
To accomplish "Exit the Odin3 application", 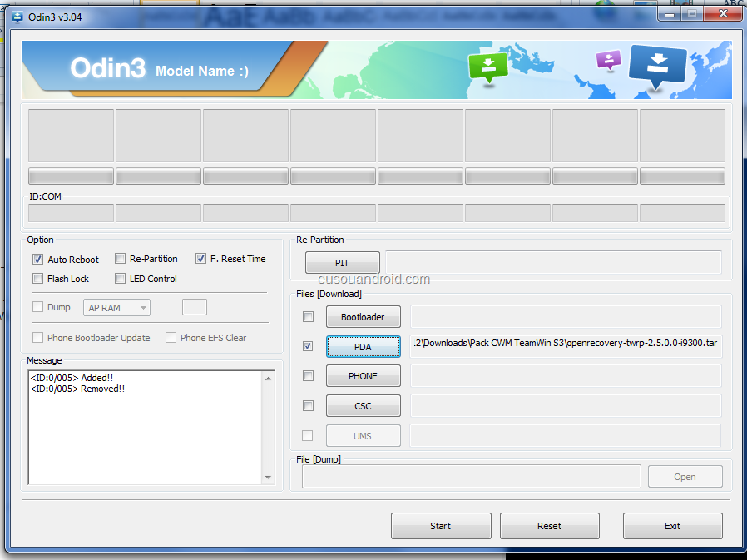I will click(672, 526).
